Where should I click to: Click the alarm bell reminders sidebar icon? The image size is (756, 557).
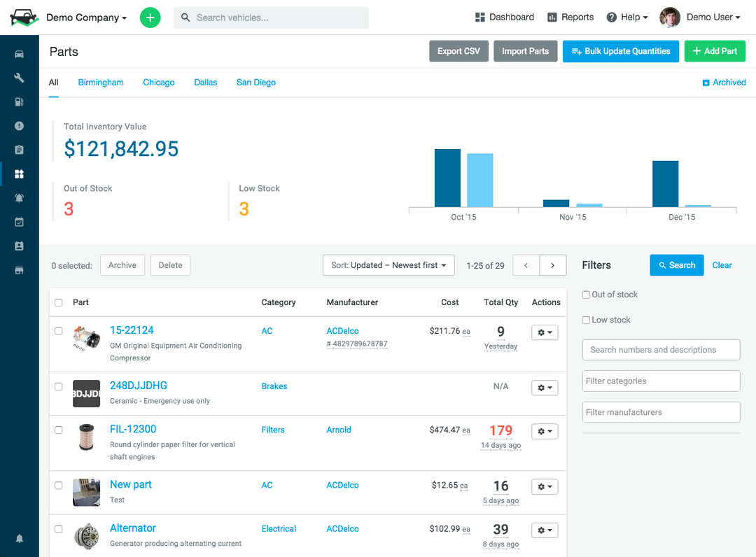click(20, 198)
